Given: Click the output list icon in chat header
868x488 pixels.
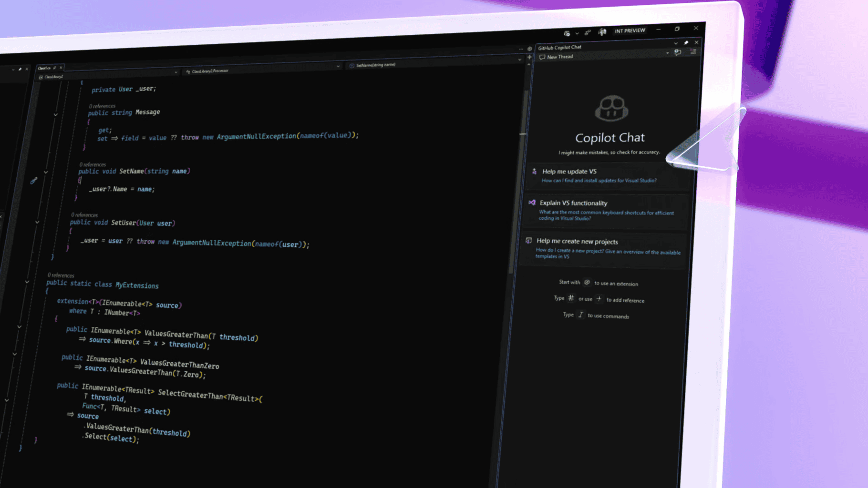Looking at the screenshot, I should point(693,52).
